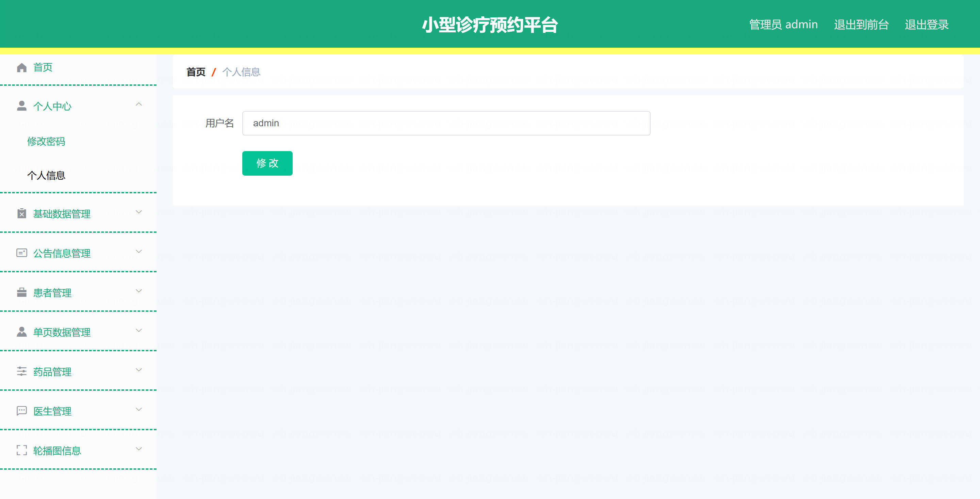Open the 基础数据管理 menu label

coord(62,214)
